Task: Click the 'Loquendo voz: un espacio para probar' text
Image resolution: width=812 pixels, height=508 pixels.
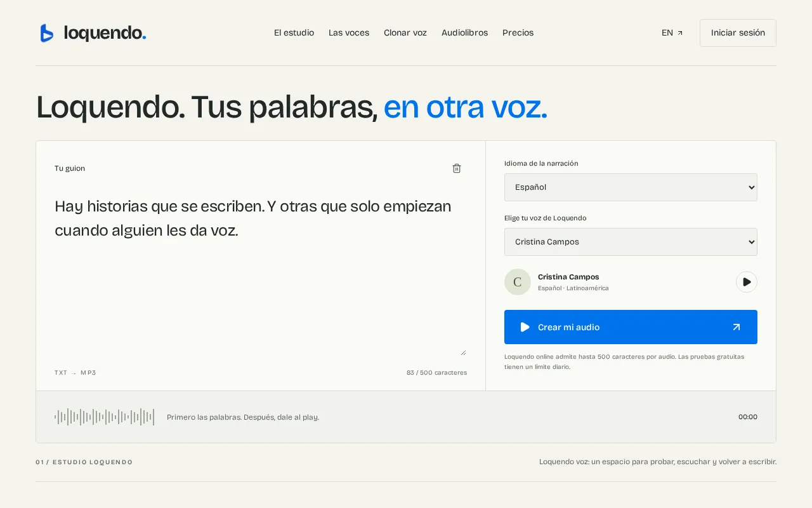Action: point(658,462)
